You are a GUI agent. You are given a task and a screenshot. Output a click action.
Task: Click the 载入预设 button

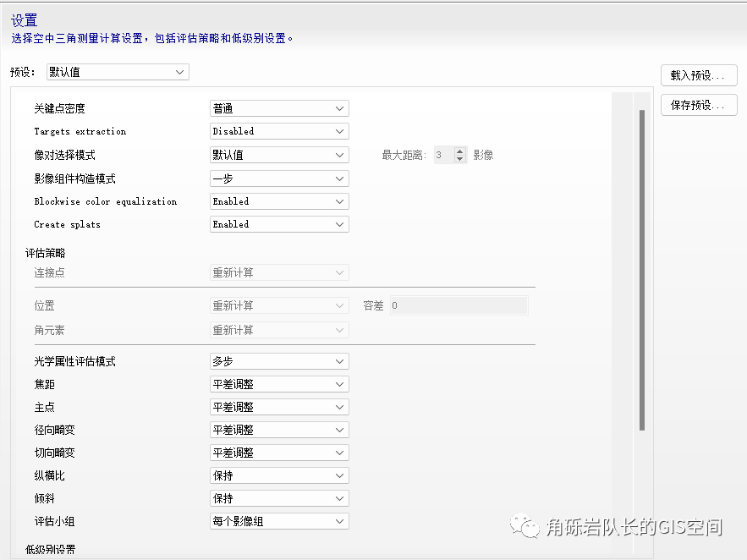click(x=698, y=75)
